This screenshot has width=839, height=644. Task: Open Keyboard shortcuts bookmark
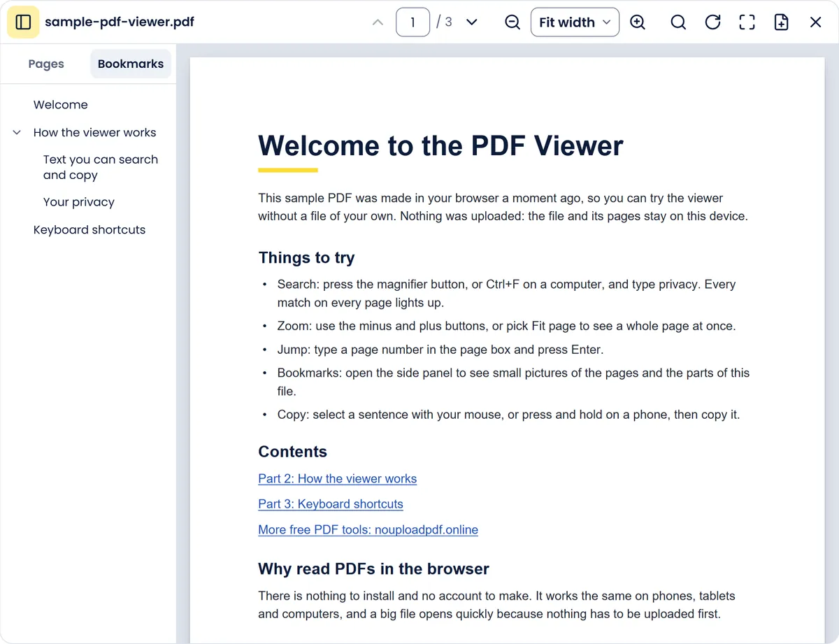click(x=89, y=230)
